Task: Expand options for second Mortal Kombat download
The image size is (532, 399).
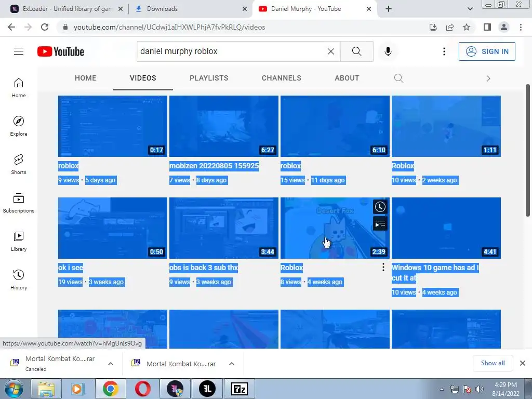Action: tap(232, 364)
